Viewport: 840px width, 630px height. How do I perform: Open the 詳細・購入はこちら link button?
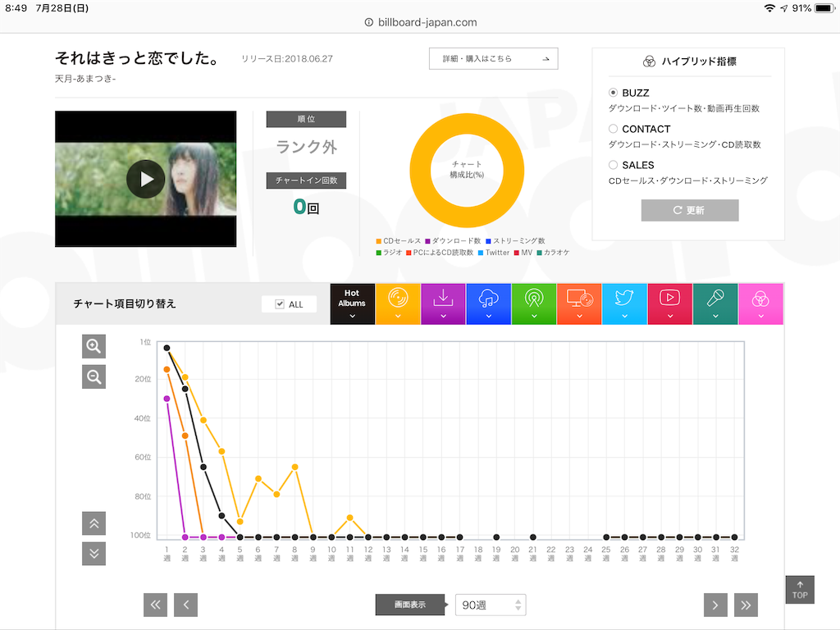pyautogui.click(x=493, y=59)
